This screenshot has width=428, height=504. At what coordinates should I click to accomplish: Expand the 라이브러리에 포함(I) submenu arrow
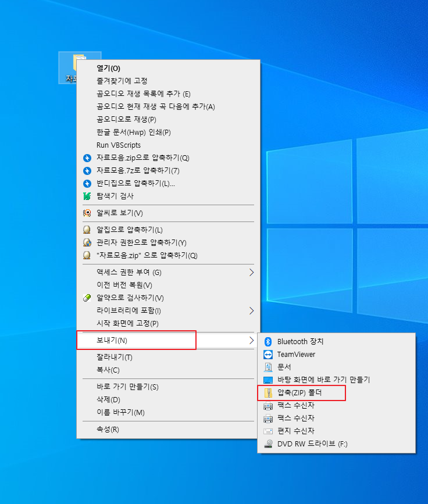tap(251, 311)
